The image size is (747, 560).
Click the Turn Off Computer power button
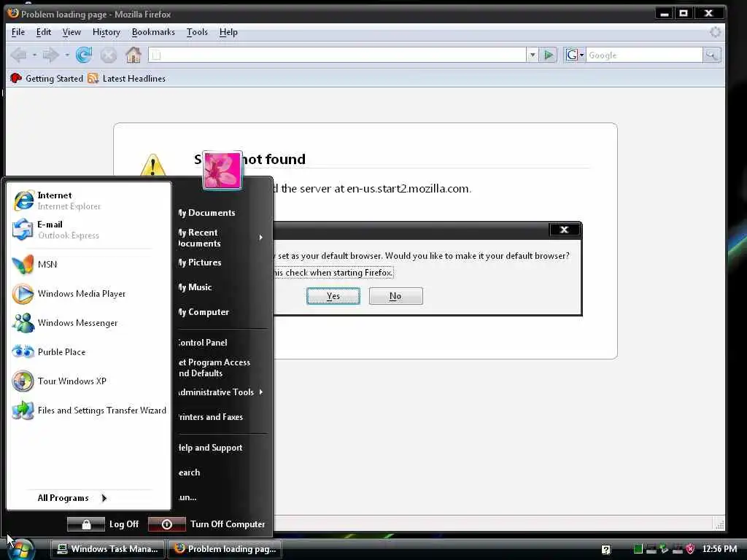point(167,524)
